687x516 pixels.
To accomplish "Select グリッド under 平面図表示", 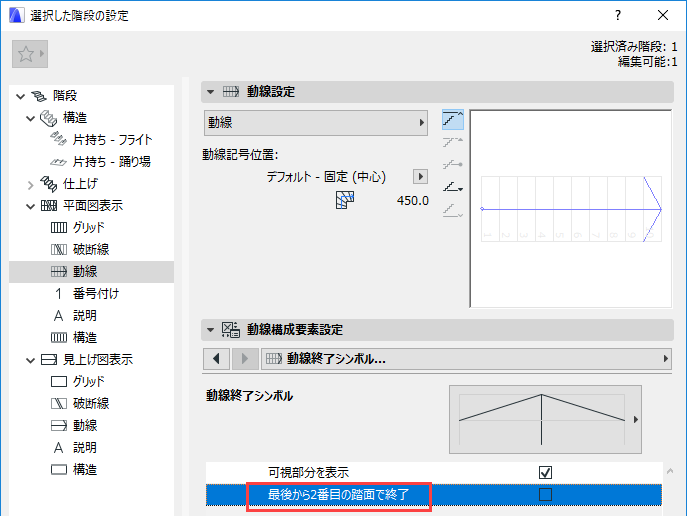I will [x=89, y=227].
